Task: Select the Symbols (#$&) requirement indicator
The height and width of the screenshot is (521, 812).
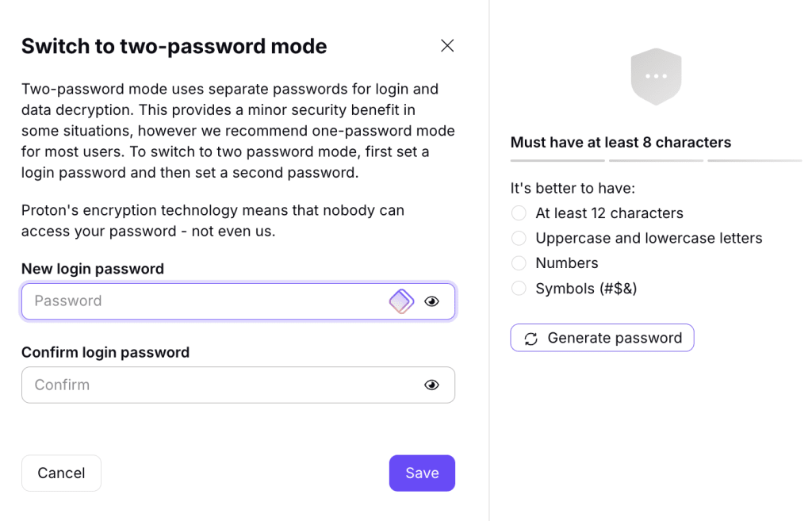Action: click(x=519, y=288)
